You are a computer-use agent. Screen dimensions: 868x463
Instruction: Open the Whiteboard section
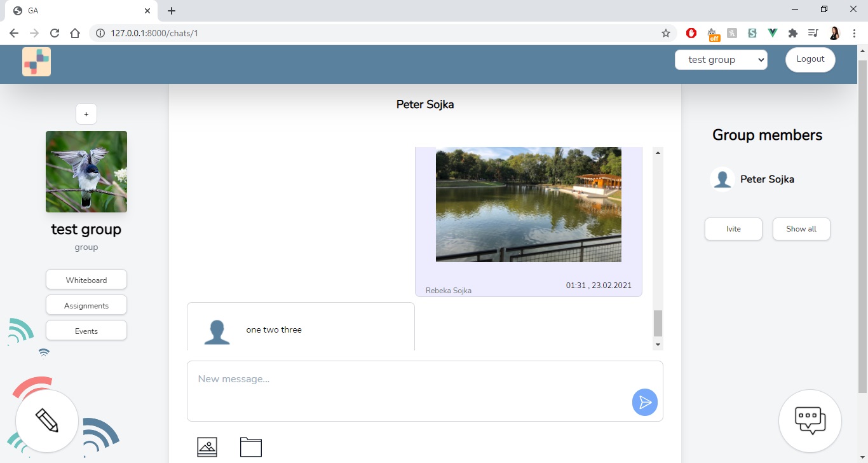pyautogui.click(x=86, y=280)
